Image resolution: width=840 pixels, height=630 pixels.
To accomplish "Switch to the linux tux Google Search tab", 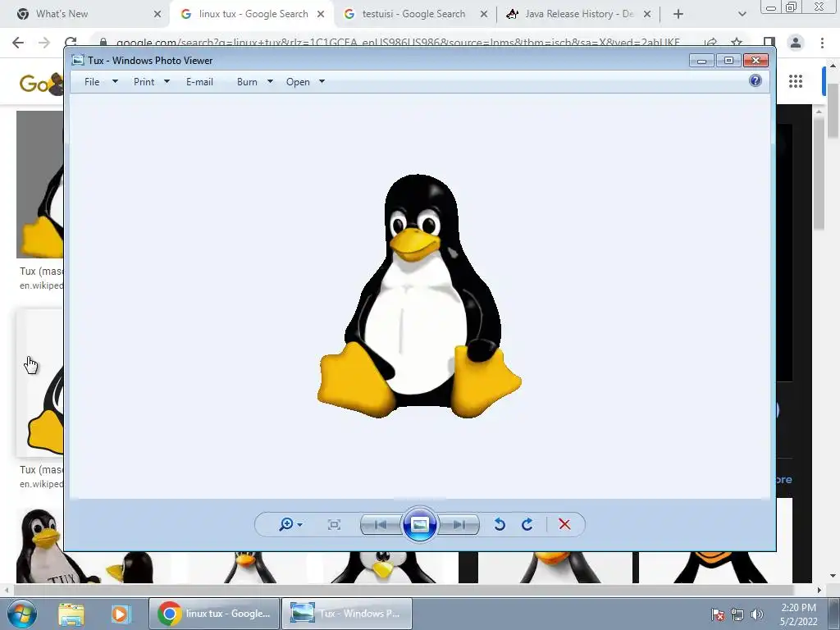I will tap(253, 14).
